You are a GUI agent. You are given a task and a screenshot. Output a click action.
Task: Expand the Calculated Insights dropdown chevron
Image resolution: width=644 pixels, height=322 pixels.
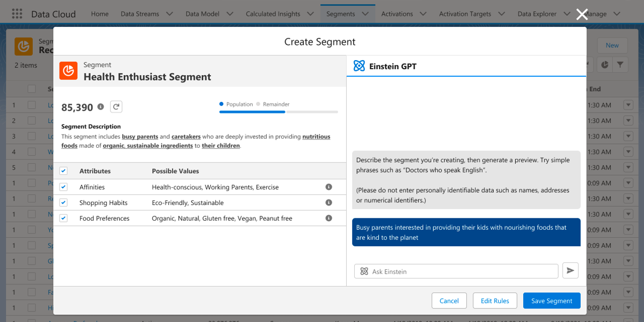pos(311,14)
